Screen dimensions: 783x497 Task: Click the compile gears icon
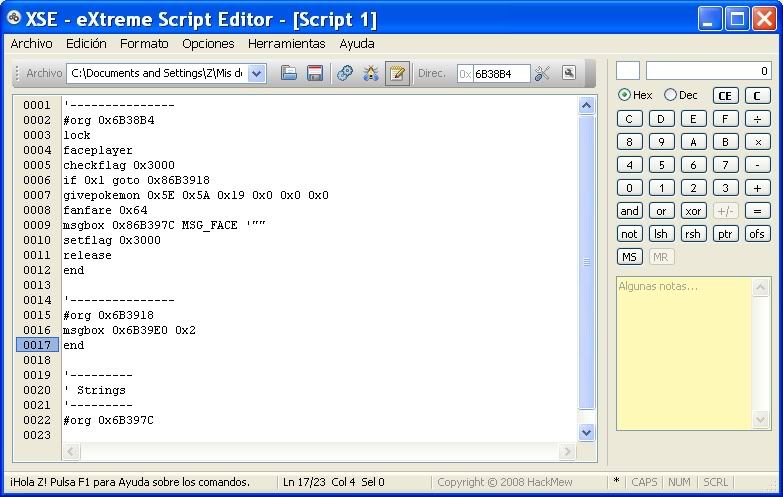(x=345, y=73)
